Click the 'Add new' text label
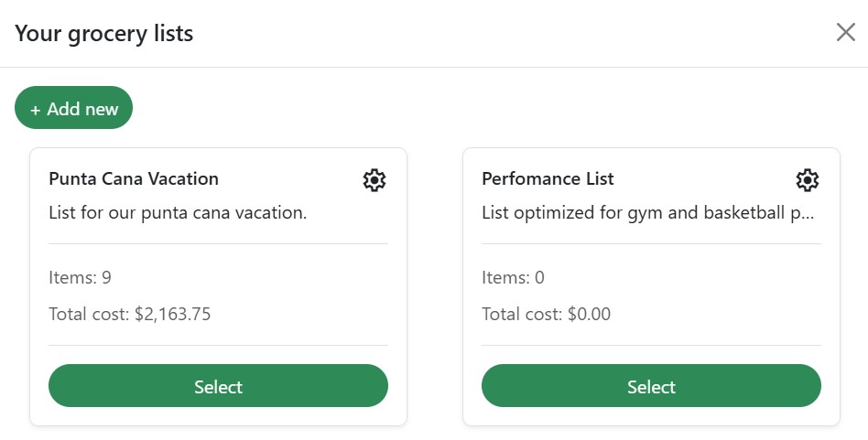 tap(82, 109)
